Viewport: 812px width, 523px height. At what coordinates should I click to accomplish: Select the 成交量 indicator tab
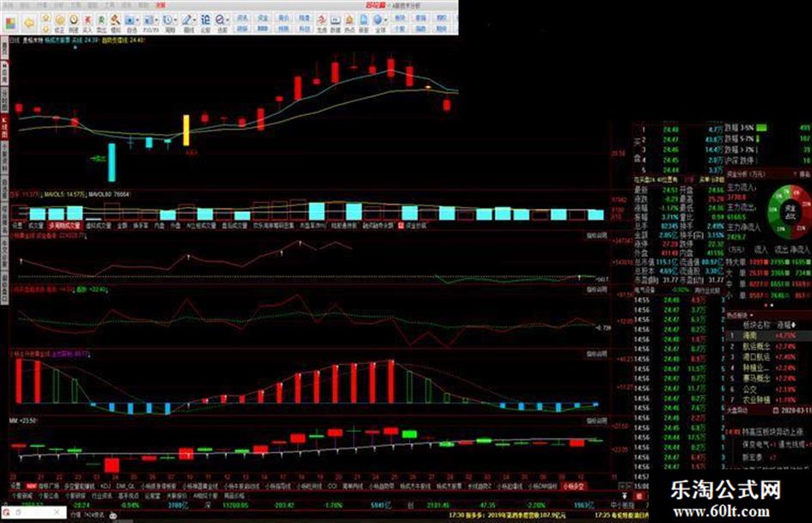(x=36, y=226)
